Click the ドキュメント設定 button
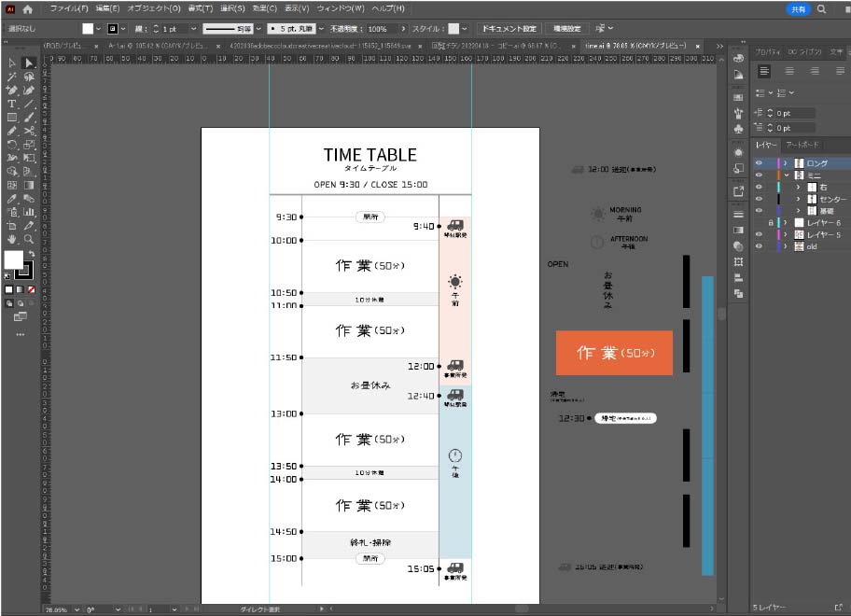Viewport: 851px width, 616px height. 508,29
